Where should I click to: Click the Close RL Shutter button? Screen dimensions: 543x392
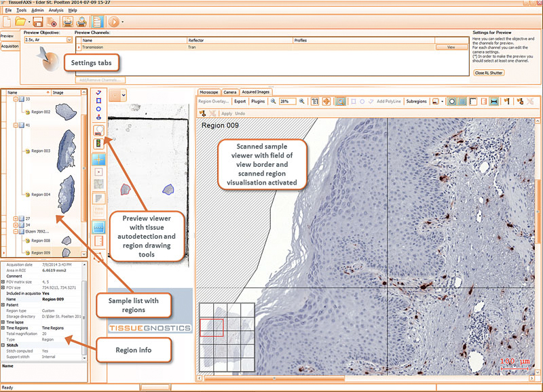[489, 72]
